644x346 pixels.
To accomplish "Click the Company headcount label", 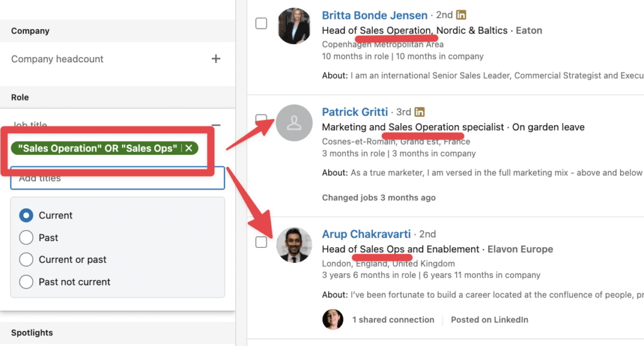I will [x=57, y=59].
